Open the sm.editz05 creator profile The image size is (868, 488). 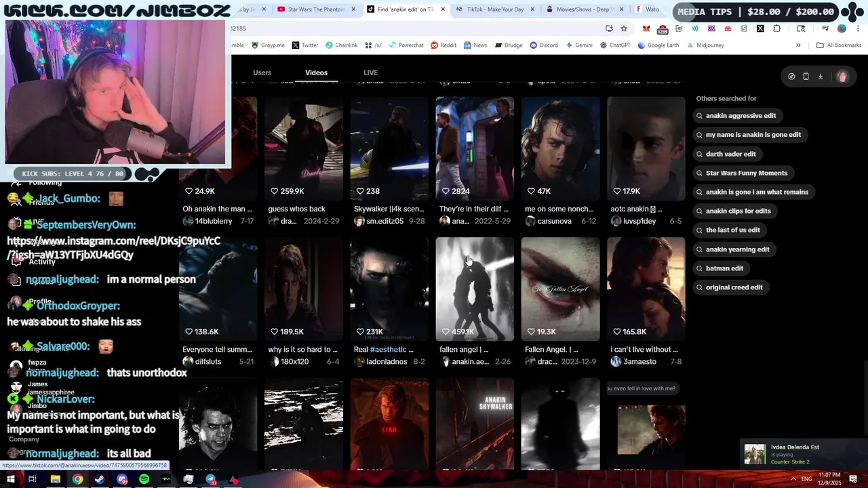[x=378, y=221]
